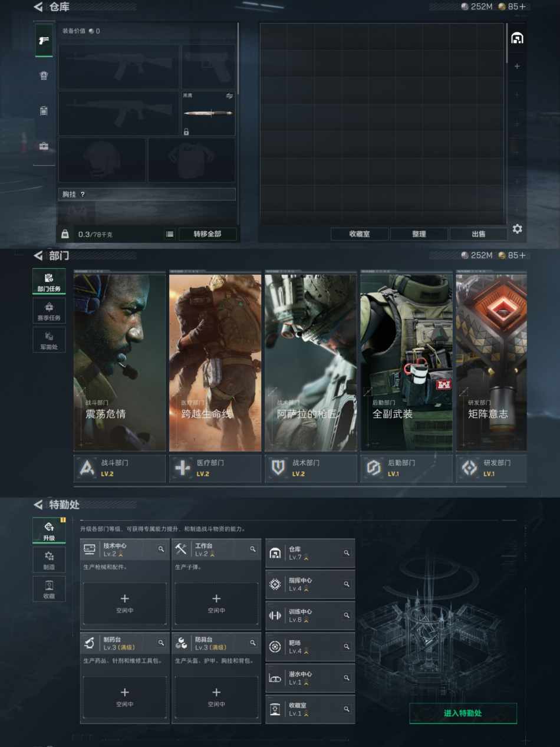Image resolution: width=560 pixels, height=747 pixels.
Task: Select the weapons pistol sidebar icon
Action: (44, 40)
